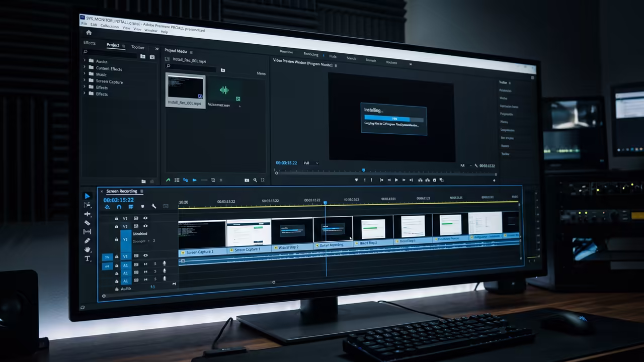Viewport: 644px width, 362px height.
Task: Click the preview scrubber playhead
Action: click(x=363, y=170)
